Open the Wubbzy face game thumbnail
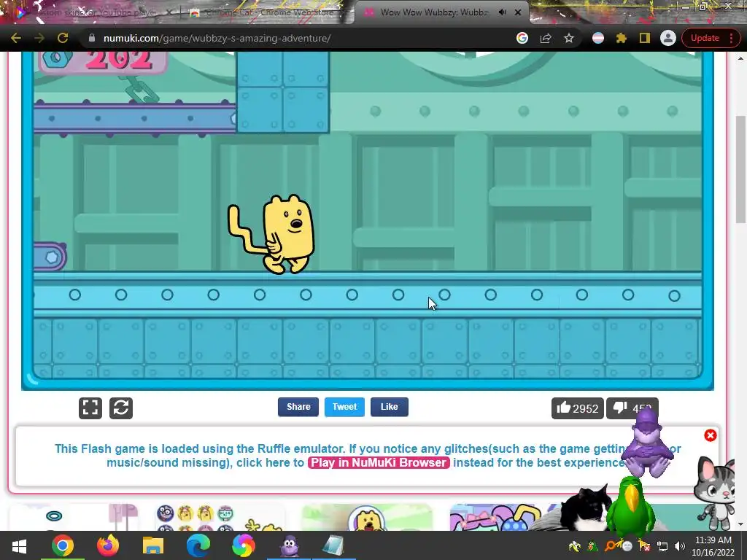The width and height of the screenshot is (747, 560). (367, 518)
